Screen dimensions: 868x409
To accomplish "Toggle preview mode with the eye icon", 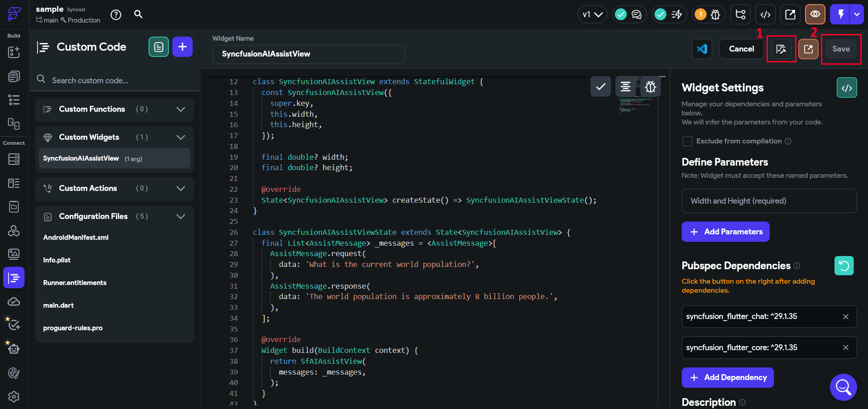I will (815, 14).
